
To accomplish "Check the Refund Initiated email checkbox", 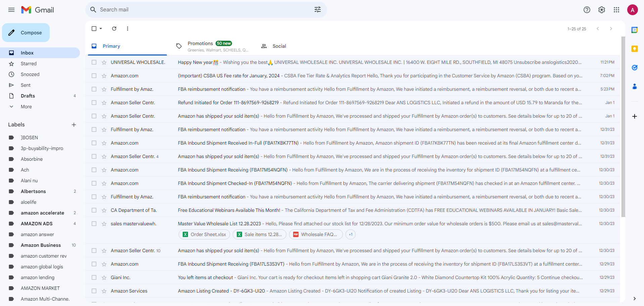I will (94, 103).
